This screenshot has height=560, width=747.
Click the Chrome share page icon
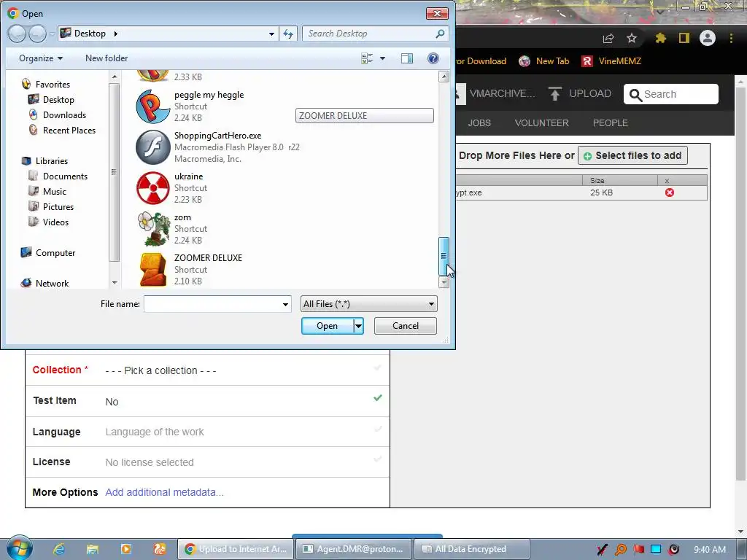608,39
